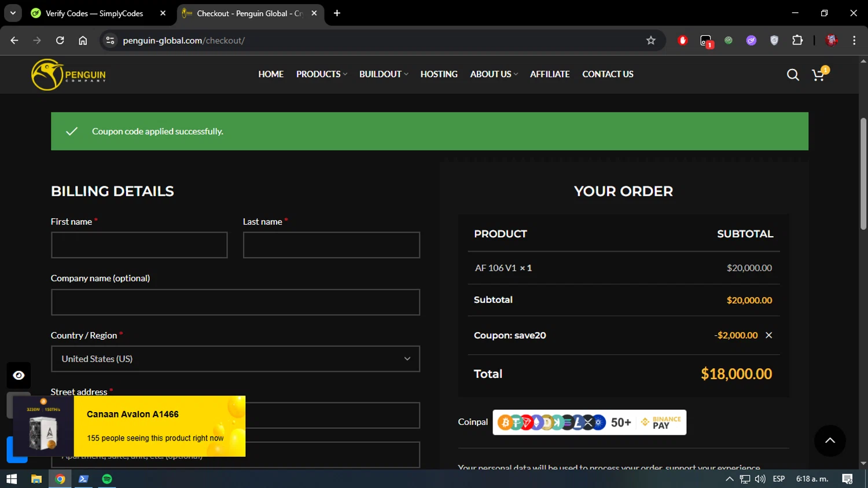Toggle the eye icon on left edge

(19, 376)
